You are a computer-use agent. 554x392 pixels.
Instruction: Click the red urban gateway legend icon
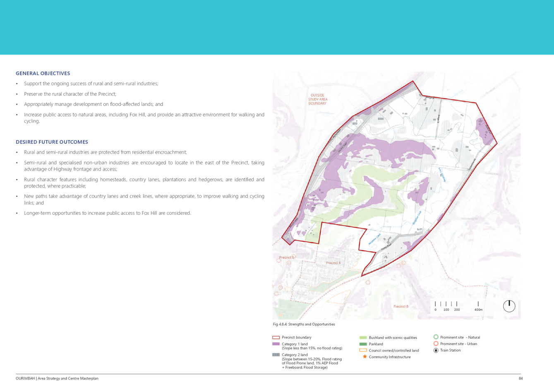tap(436, 344)
